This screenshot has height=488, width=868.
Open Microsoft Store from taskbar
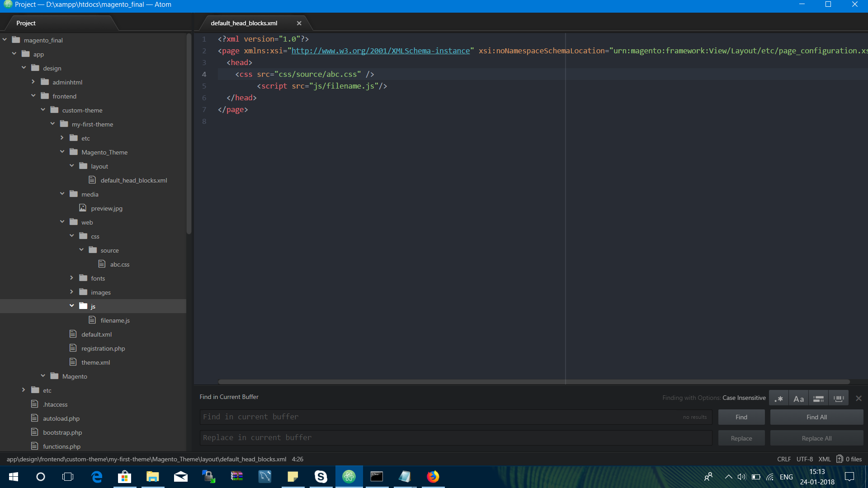124,477
